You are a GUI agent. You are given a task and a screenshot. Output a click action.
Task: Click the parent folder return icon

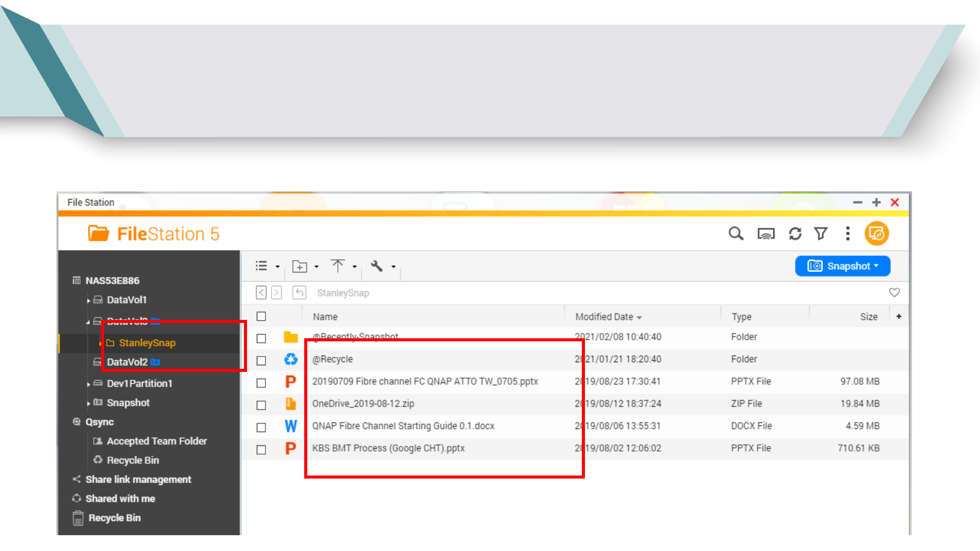pos(299,293)
